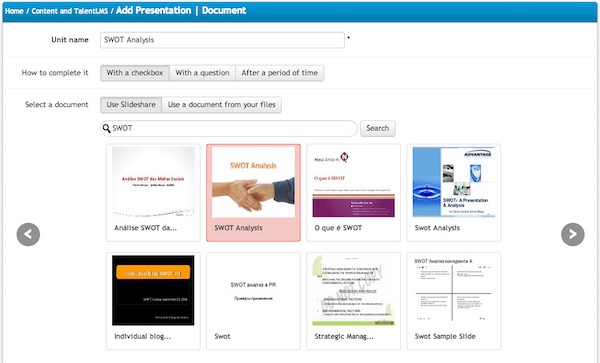Pick the 'O que é SWOT' presentation
The image size is (600, 363).
[x=354, y=193]
